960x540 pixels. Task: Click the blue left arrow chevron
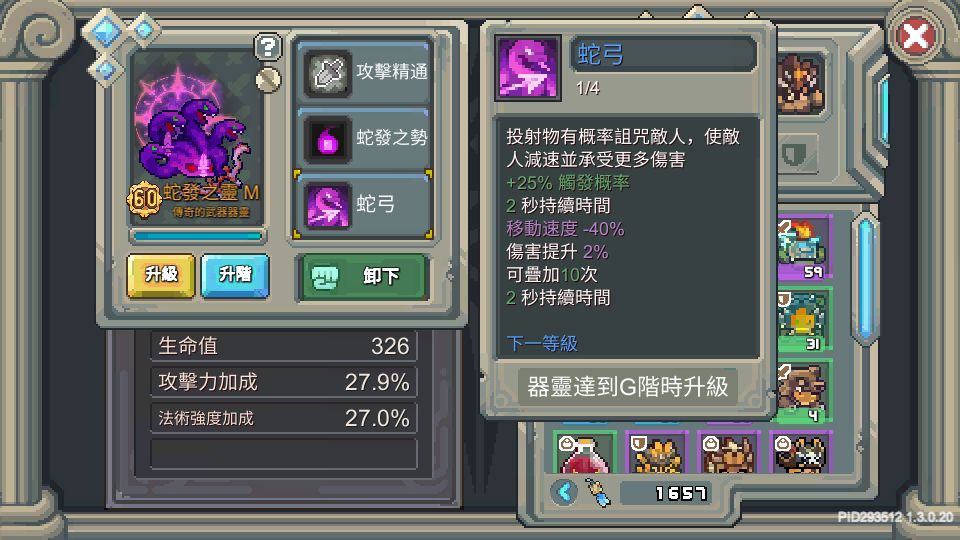(x=564, y=492)
